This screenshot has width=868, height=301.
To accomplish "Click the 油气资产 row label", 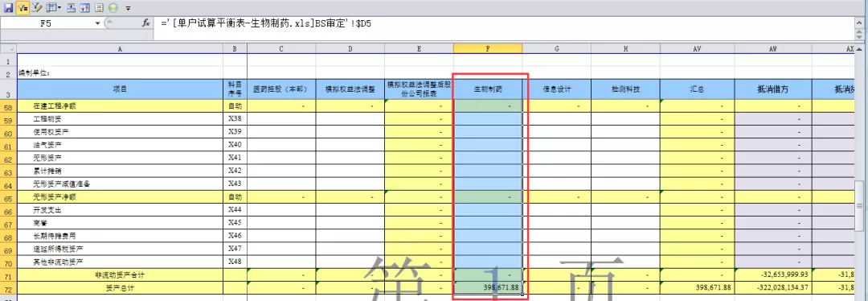I will [47, 145].
